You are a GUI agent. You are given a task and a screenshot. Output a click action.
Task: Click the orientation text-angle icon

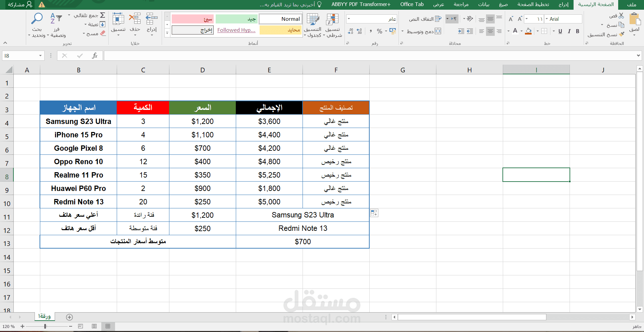(x=470, y=19)
